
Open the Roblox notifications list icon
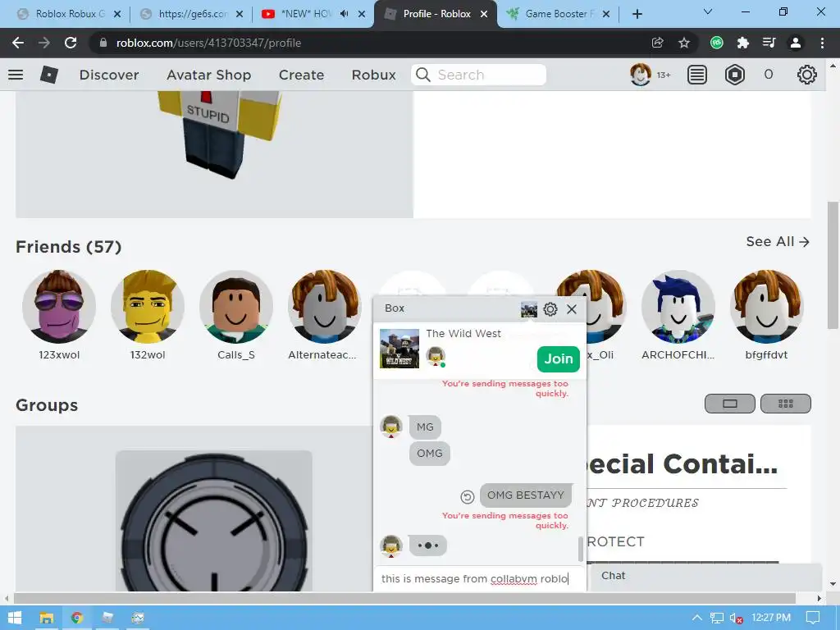click(697, 75)
